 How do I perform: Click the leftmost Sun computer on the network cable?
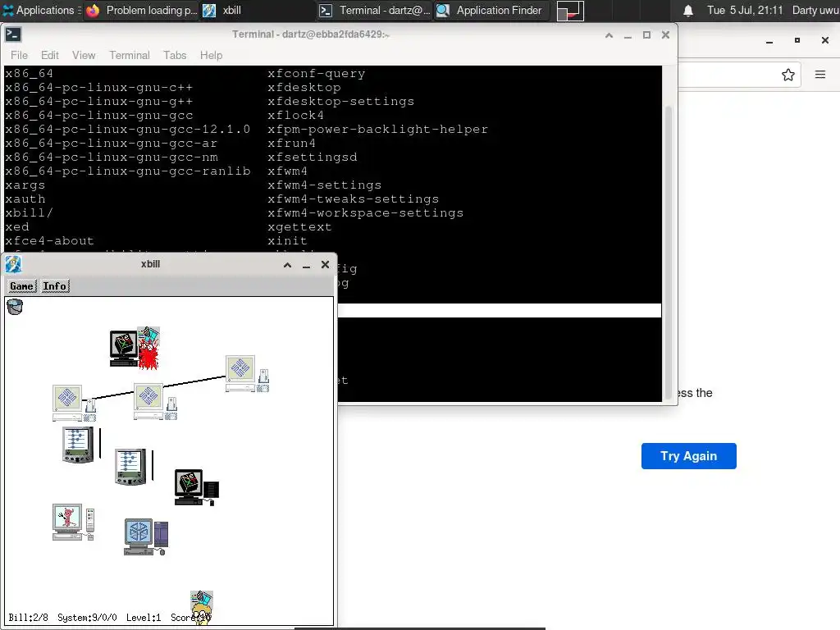pos(74,403)
